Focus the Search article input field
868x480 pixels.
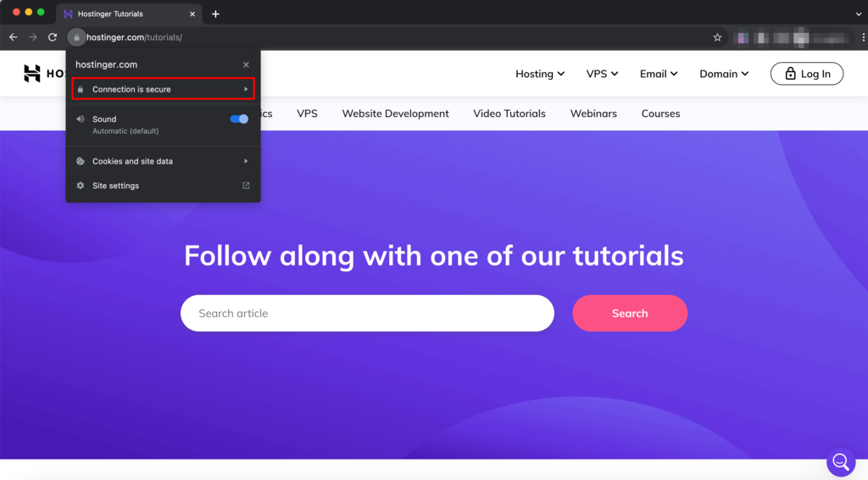pos(367,313)
